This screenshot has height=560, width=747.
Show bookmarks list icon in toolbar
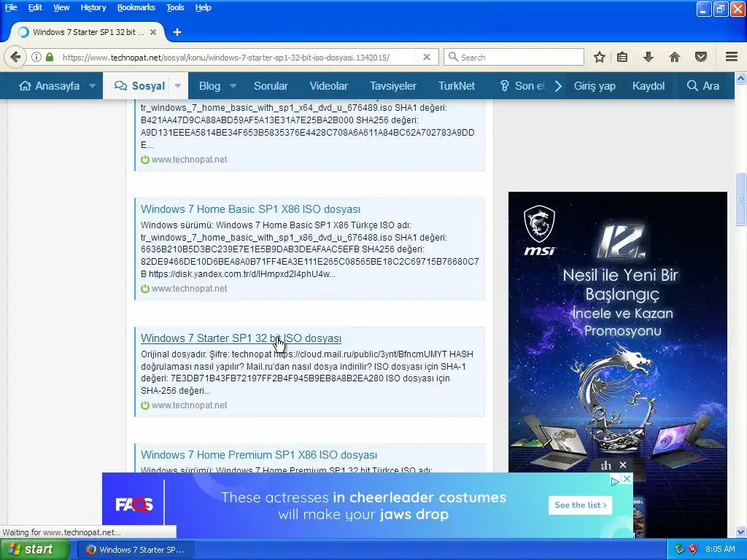click(622, 57)
